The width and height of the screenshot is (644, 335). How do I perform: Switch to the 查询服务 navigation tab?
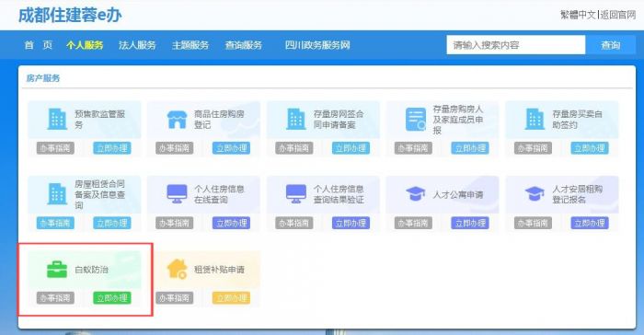click(x=244, y=45)
